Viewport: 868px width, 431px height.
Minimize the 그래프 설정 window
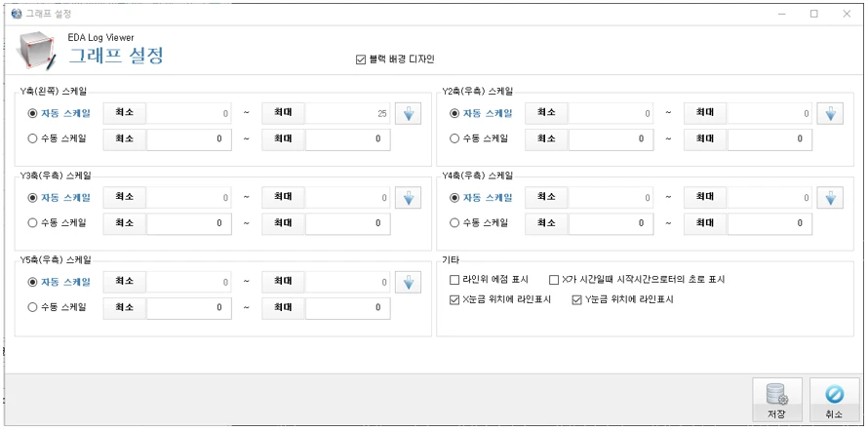tap(781, 15)
